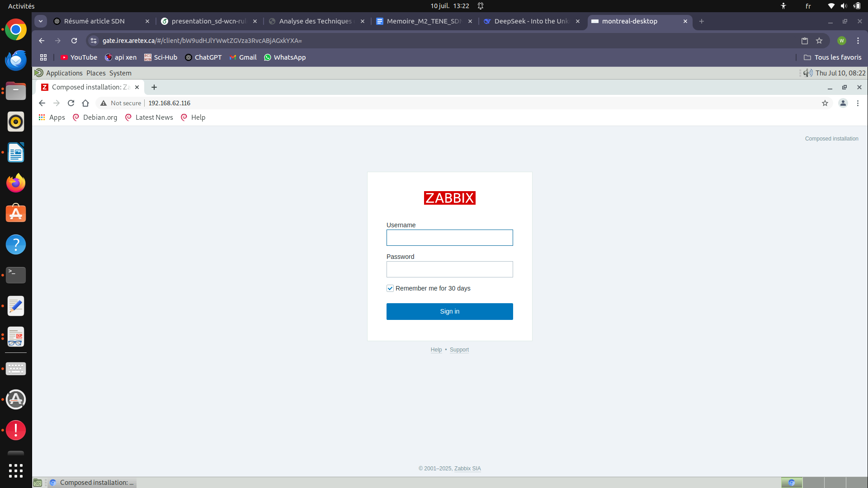Open WhatsApp bookmark

(x=285, y=57)
